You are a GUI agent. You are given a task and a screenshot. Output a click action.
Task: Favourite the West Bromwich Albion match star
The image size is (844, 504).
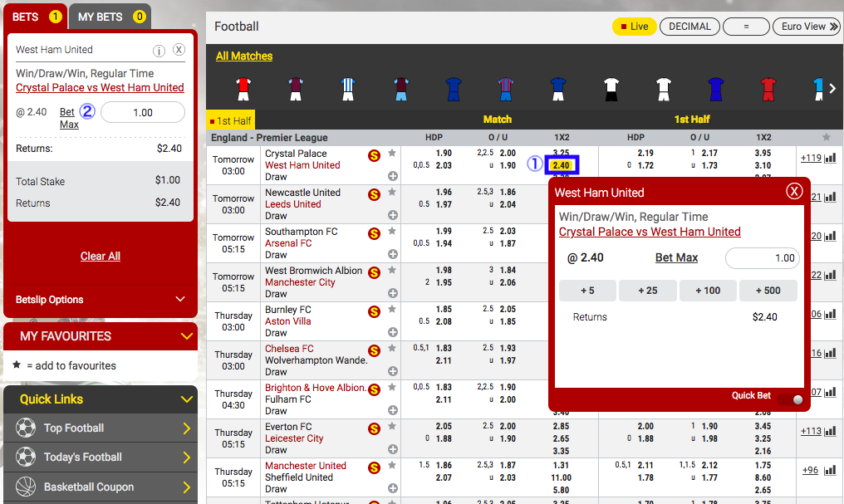tap(392, 270)
